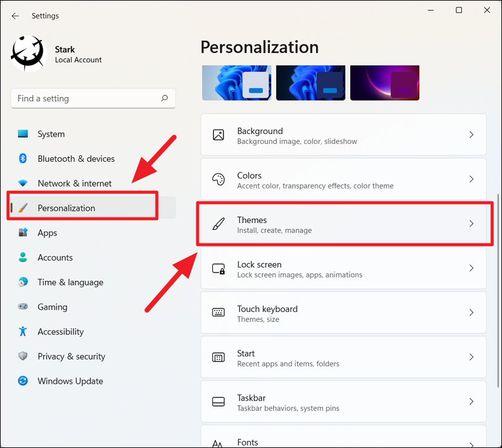Apply the purple glow dark theme thumbnail
This screenshot has height=448, width=502.
385,83
